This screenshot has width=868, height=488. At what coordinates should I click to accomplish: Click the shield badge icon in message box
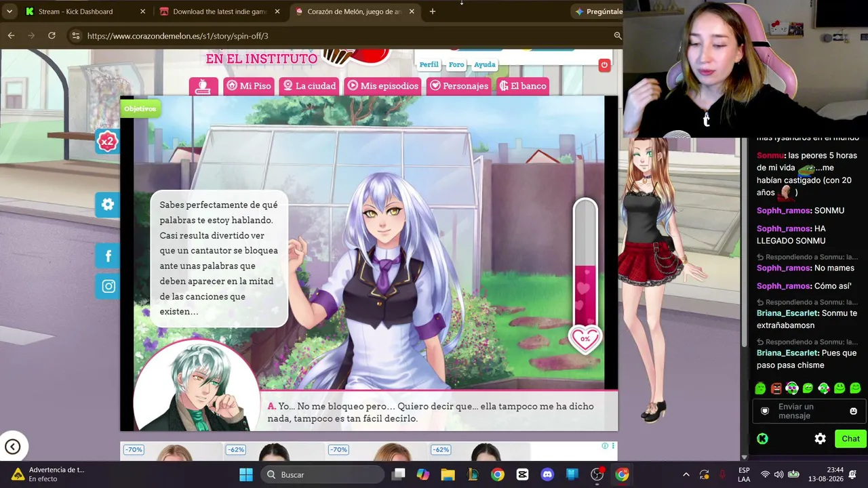click(765, 411)
